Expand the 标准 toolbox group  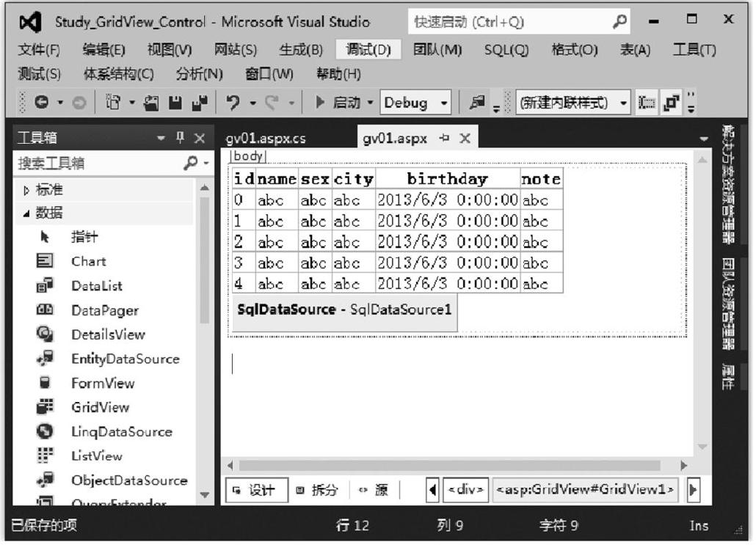pos(26,190)
